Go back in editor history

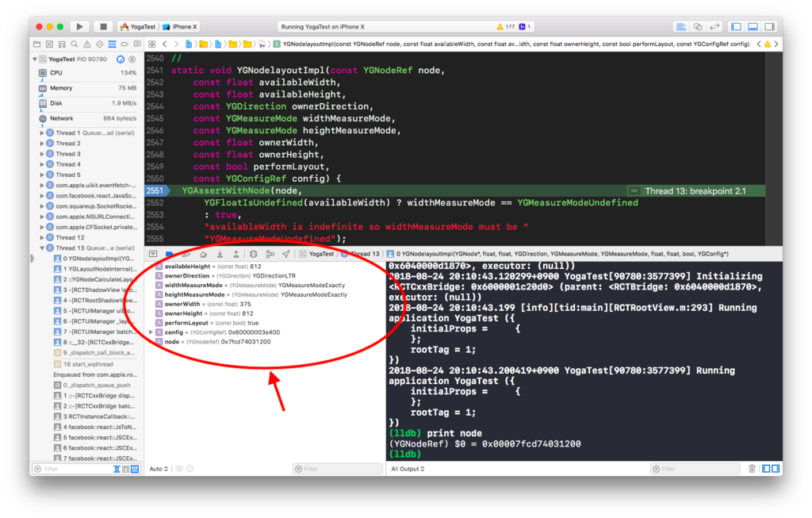165,44
